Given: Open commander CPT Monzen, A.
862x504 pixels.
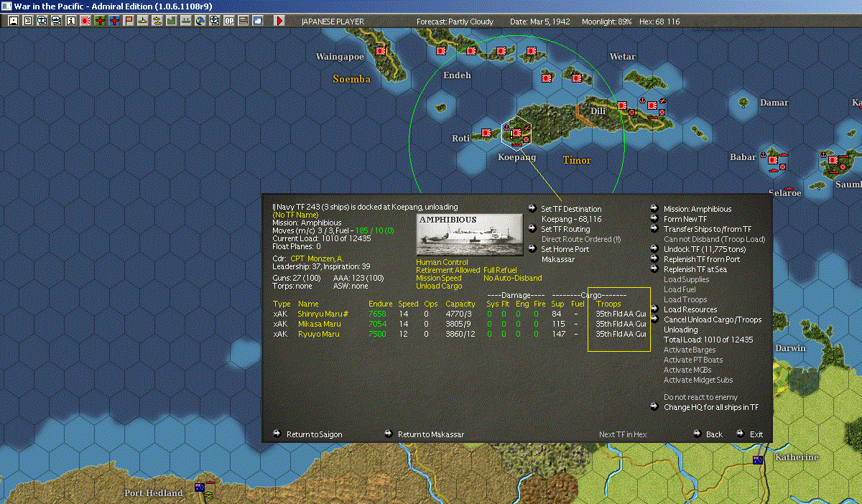Looking at the screenshot, I should pyautogui.click(x=317, y=258).
